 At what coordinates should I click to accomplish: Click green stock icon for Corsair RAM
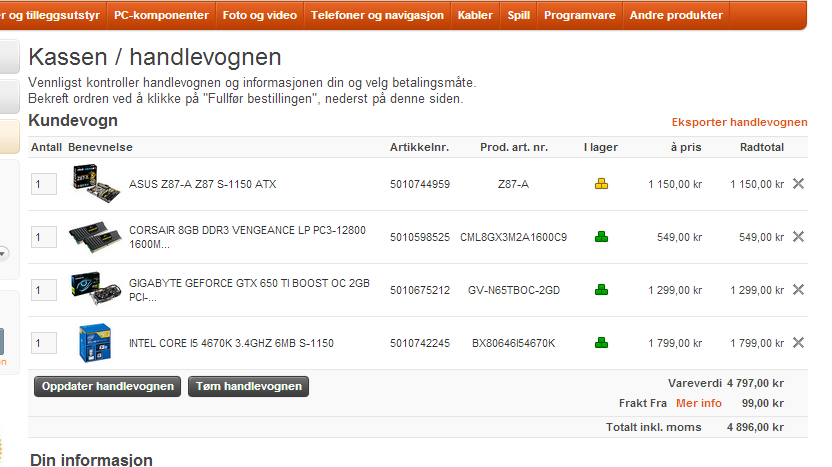(x=601, y=237)
